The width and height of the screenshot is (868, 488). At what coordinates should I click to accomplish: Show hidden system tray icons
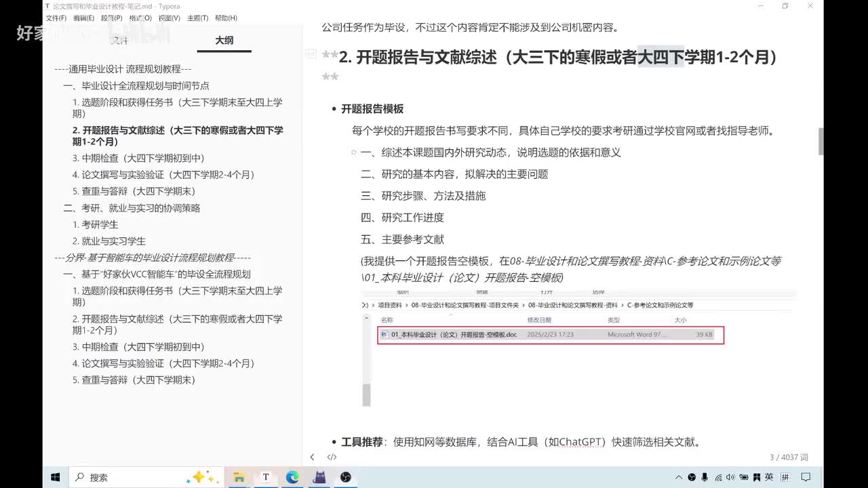coord(679,477)
